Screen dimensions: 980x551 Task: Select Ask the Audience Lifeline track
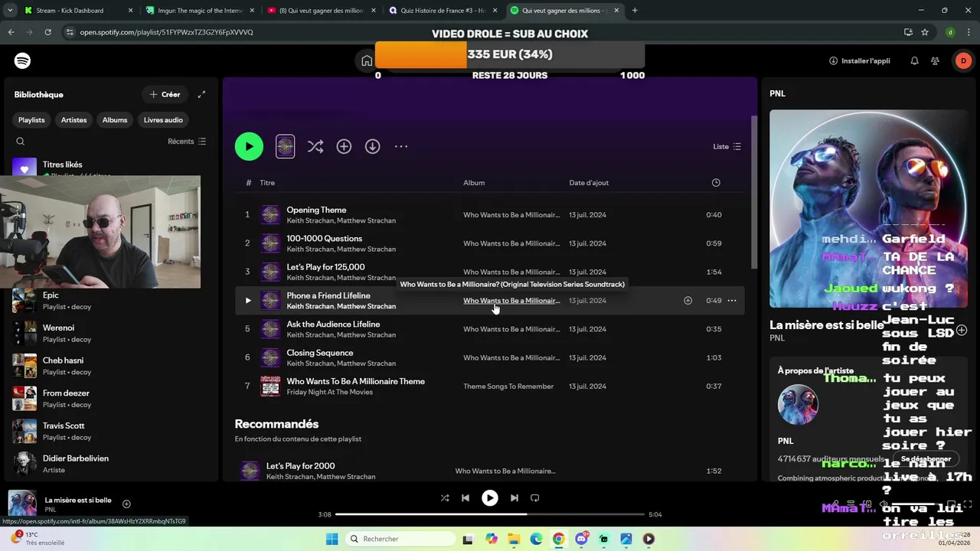[x=489, y=329]
